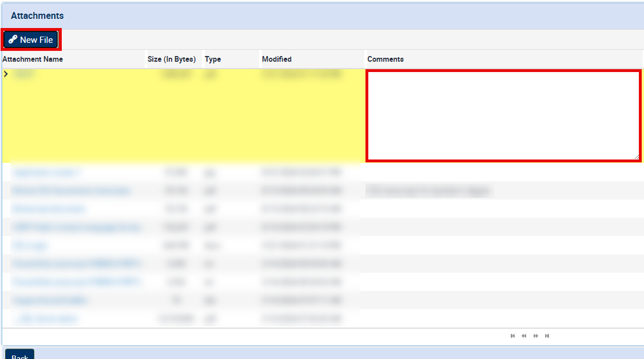Go to next page of attachments
644x359 pixels.
click(536, 336)
